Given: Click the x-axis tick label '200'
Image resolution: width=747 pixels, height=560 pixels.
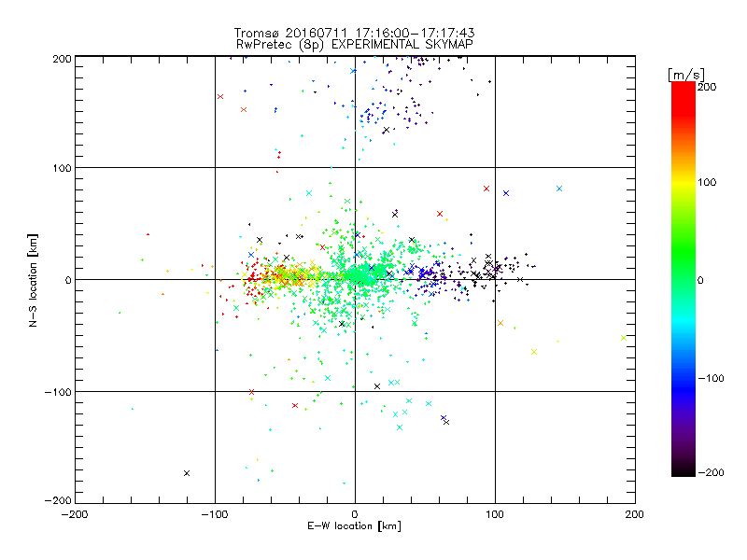Looking at the screenshot, I should [x=635, y=514].
